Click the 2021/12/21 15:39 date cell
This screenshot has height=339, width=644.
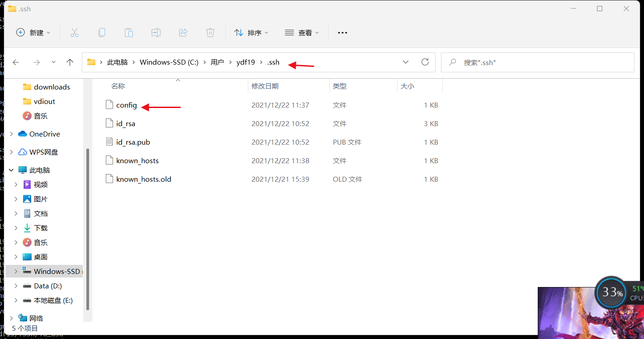pos(280,179)
